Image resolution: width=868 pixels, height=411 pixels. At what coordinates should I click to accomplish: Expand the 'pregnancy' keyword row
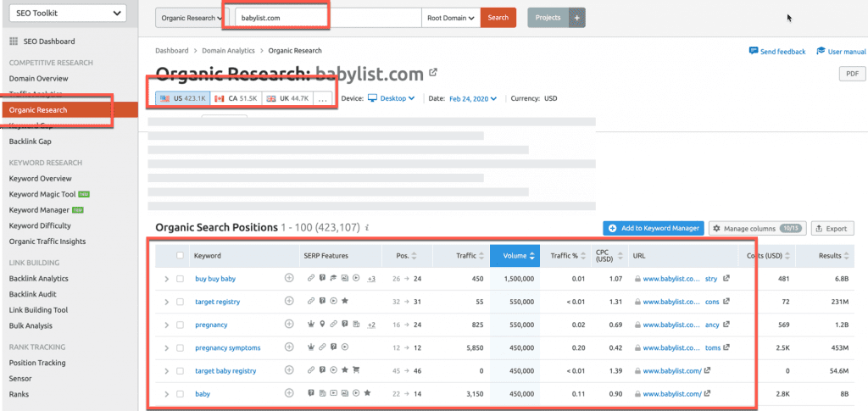click(165, 325)
